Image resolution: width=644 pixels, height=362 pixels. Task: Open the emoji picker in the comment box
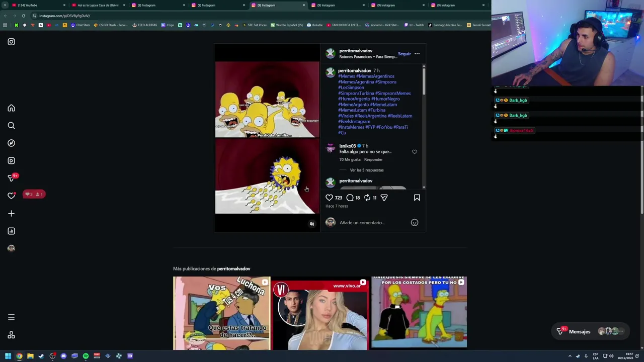415,222
